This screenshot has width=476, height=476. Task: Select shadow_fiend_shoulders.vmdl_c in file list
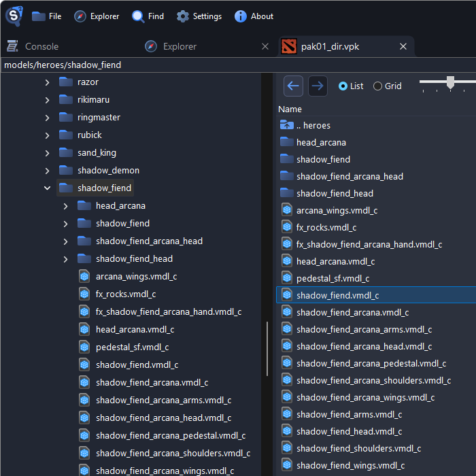[358, 448]
